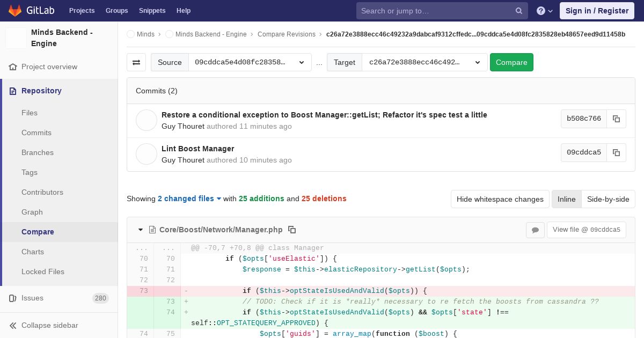The height and width of the screenshot is (338, 644).
Task: Switch to Inline diff view
Action: pos(566,199)
